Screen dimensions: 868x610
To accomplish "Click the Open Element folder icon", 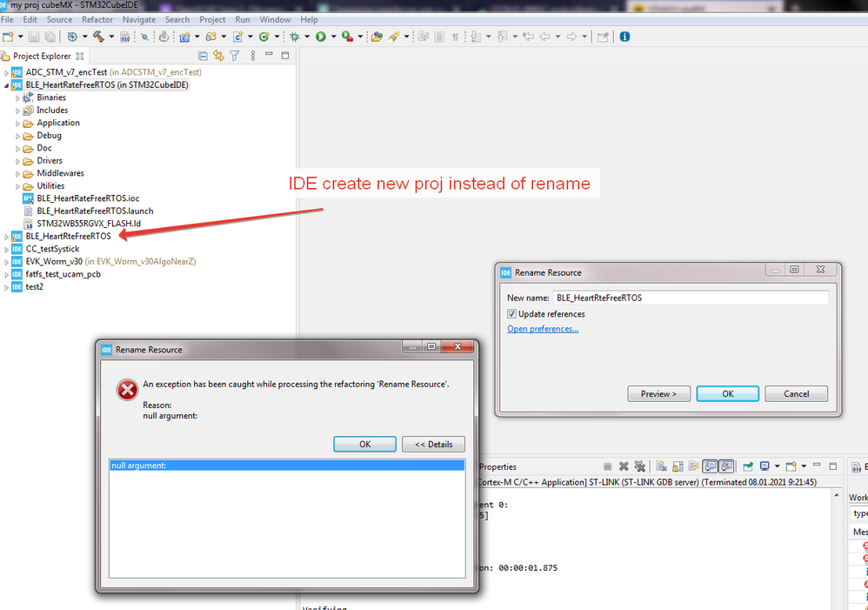I will point(377,37).
